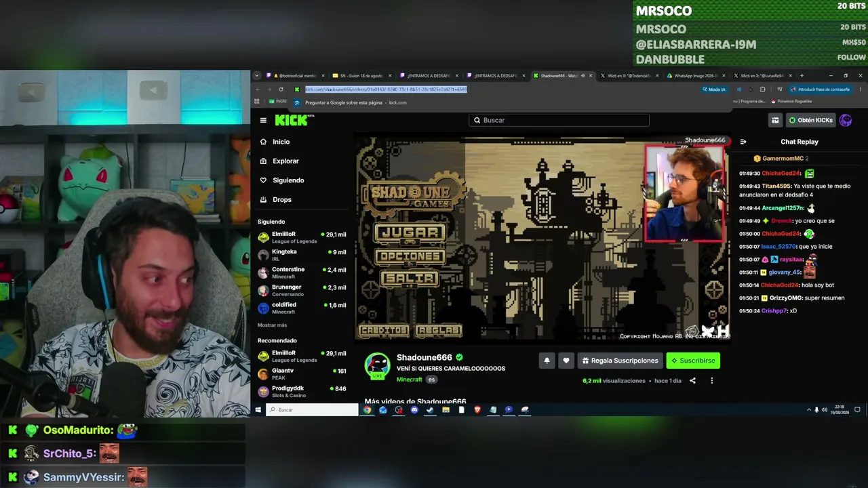This screenshot has height=488, width=868.
Task: Open the Minecraft category link
Action: (x=409, y=380)
